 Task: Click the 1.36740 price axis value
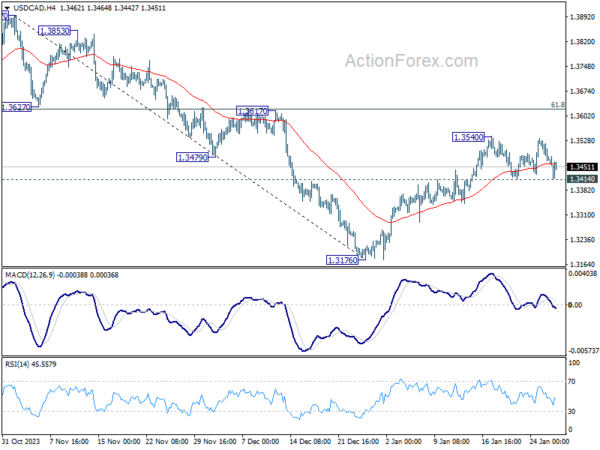pos(582,91)
